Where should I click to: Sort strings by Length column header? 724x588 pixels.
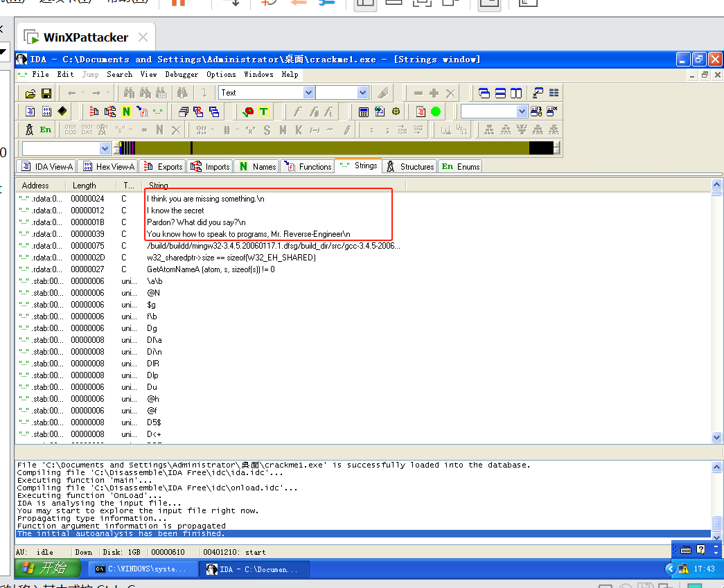coord(89,186)
